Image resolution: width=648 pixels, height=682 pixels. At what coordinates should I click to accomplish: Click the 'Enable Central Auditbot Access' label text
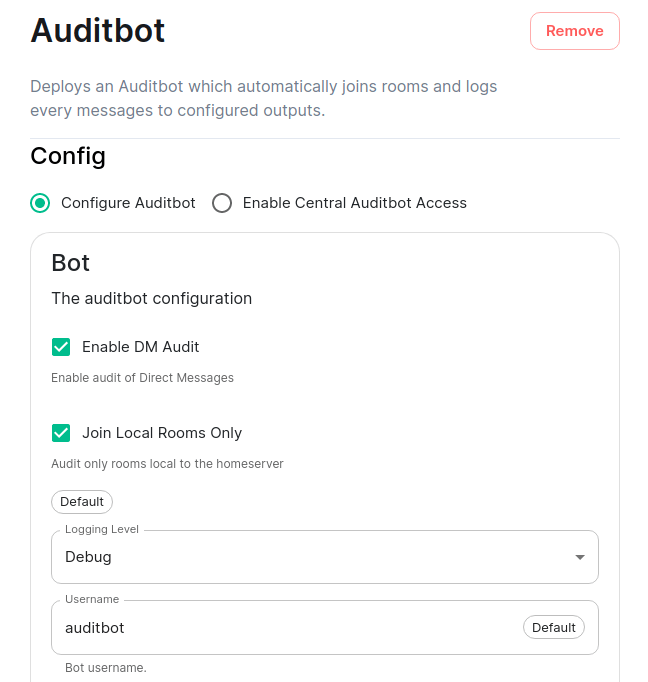coord(355,203)
